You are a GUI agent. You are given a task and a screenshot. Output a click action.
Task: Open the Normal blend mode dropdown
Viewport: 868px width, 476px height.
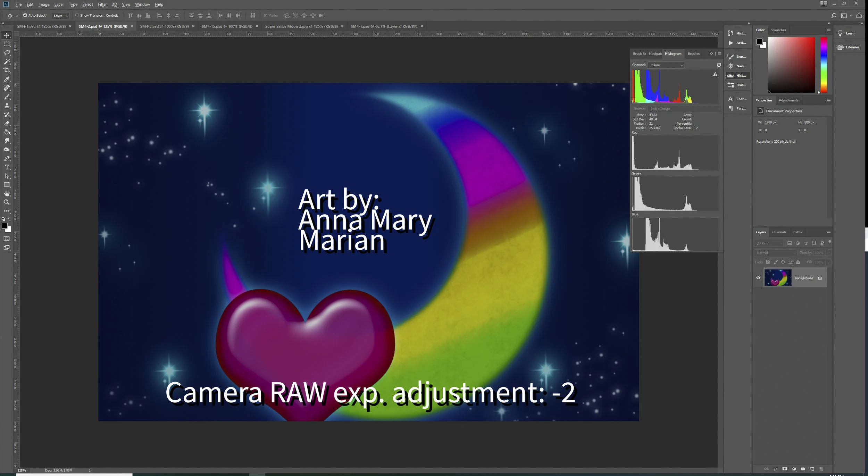point(775,253)
